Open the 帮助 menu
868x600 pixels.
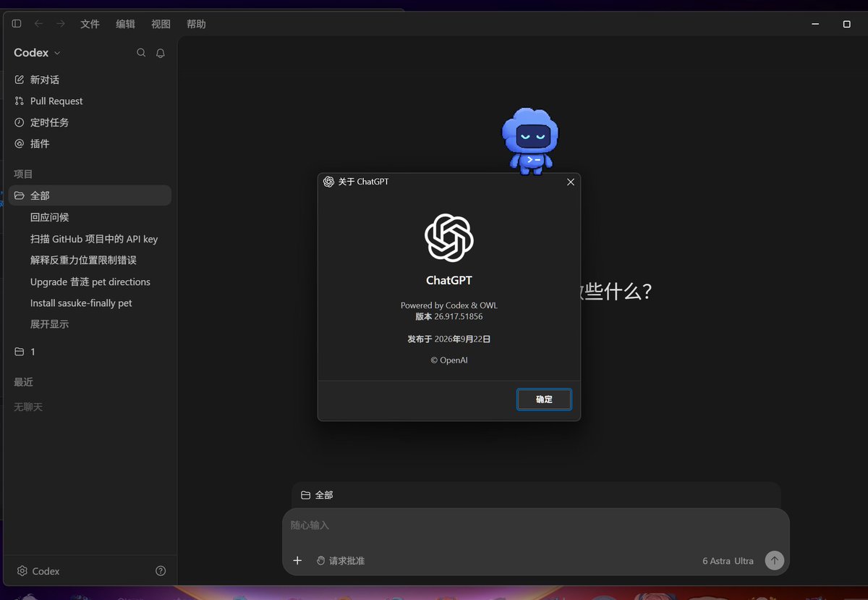[196, 24]
